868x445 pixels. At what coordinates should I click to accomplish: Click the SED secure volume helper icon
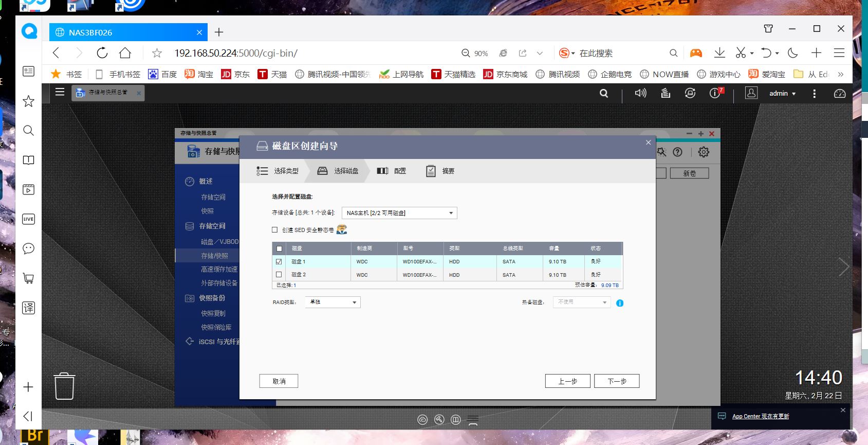pos(342,229)
